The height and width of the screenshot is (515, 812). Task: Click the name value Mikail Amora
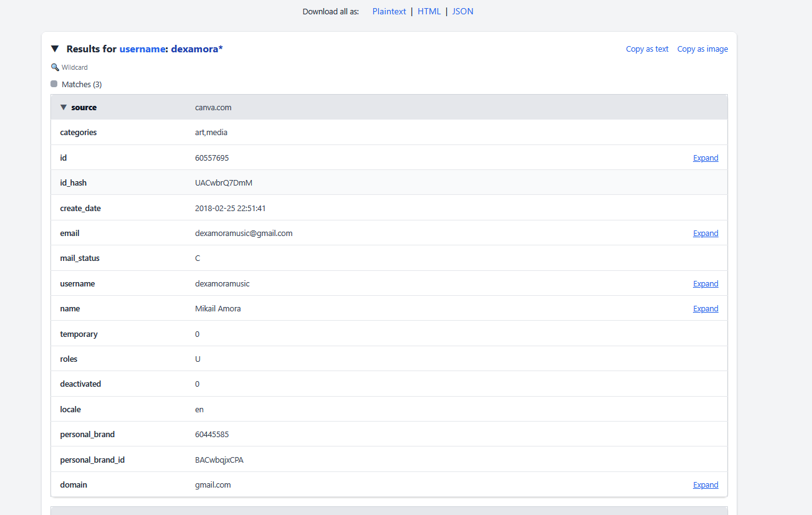(x=217, y=309)
